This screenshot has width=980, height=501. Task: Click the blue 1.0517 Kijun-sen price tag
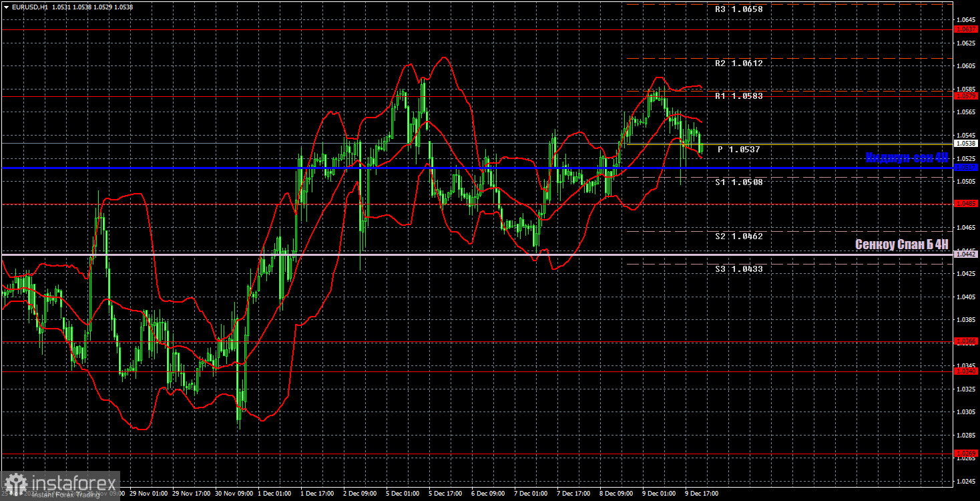[x=966, y=168]
